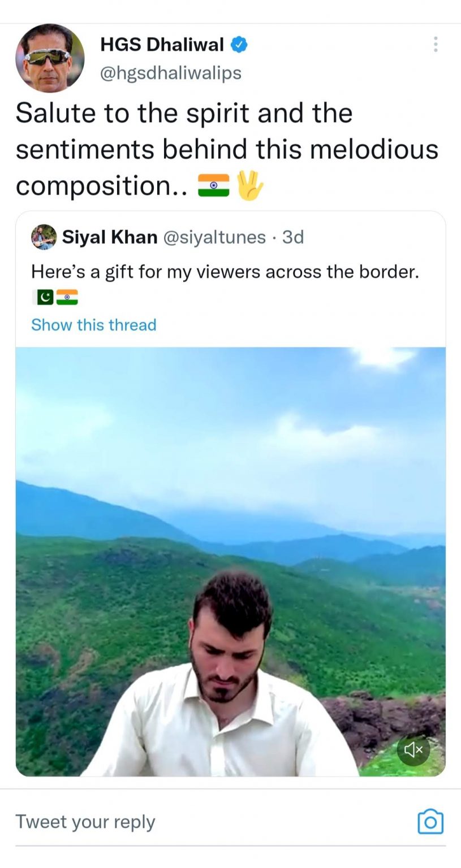This screenshot has height=868, width=461.
Task: Click the '3d' timestamp on quoted tweet
Action: pyautogui.click(x=293, y=237)
